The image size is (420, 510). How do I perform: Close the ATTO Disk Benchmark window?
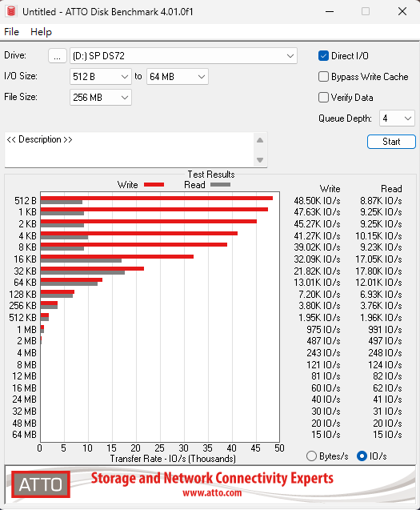click(402, 11)
